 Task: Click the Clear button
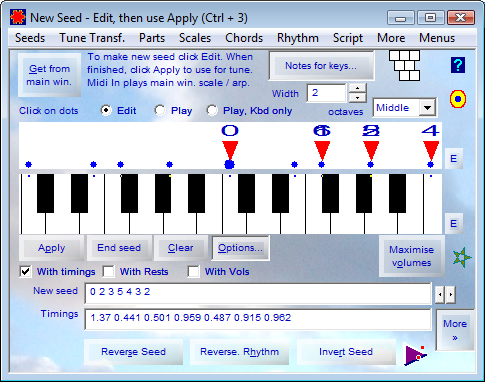pyautogui.click(x=180, y=248)
